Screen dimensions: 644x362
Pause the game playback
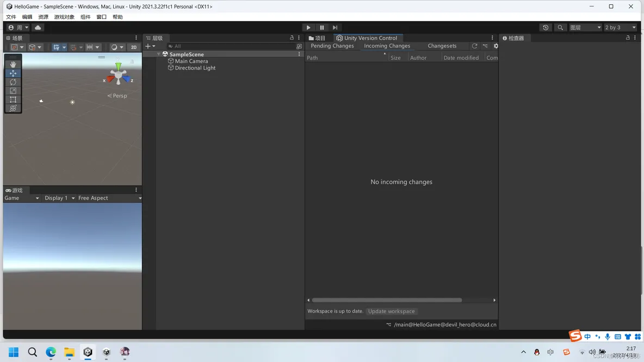click(x=322, y=28)
